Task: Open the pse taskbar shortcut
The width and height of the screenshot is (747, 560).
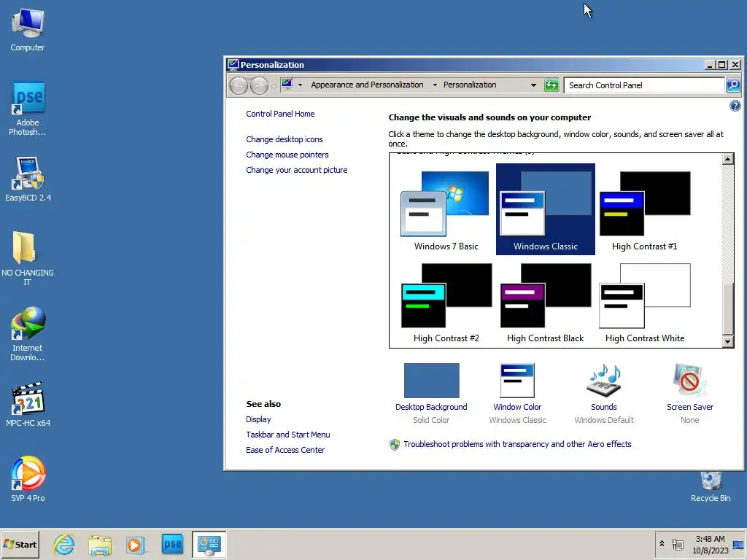Action: click(x=172, y=544)
